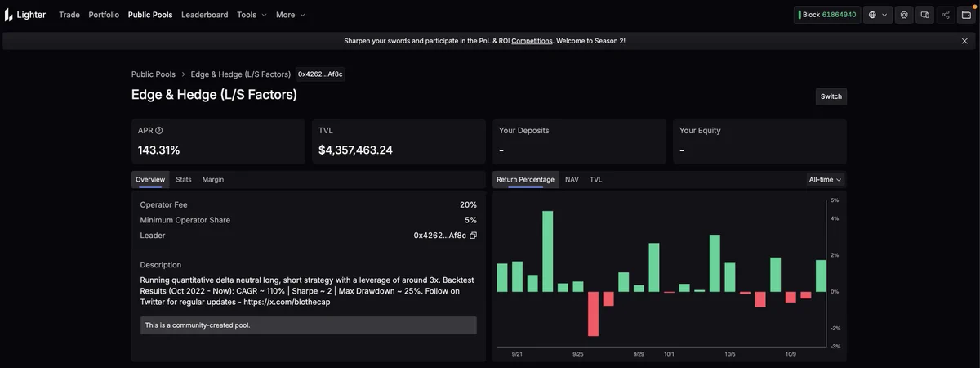
Task: Open settings via the gear icon
Action: coord(904,15)
